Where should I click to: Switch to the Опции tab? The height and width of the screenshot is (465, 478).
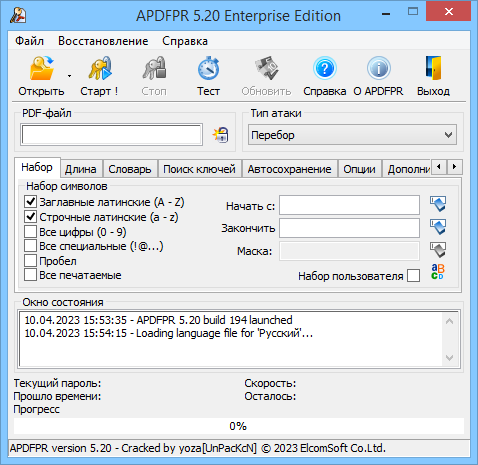(359, 169)
